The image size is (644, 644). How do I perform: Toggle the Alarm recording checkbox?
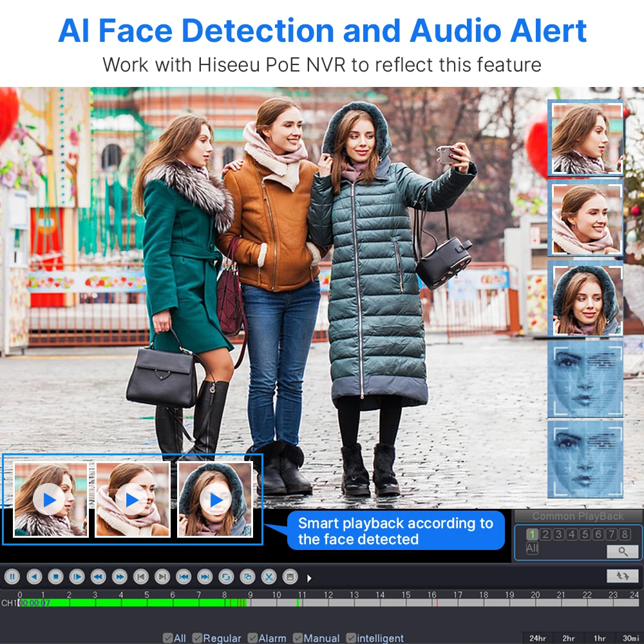[x=253, y=638]
